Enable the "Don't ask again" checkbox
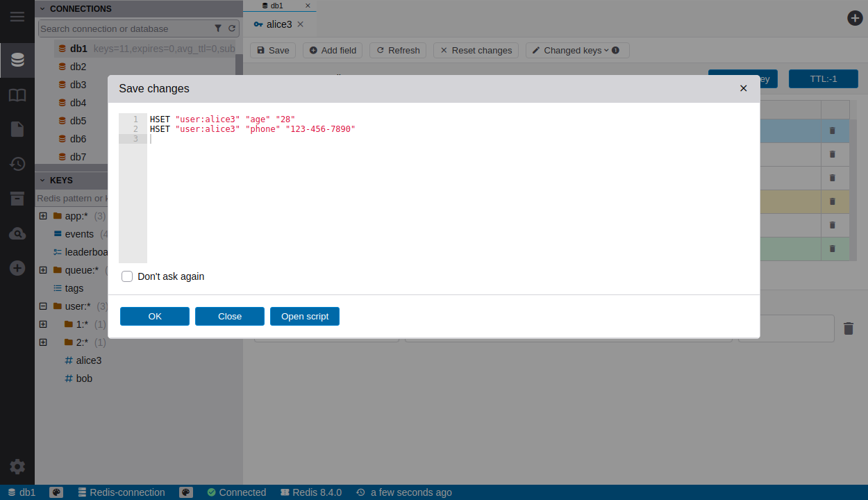Image resolution: width=868 pixels, height=500 pixels. (127, 276)
